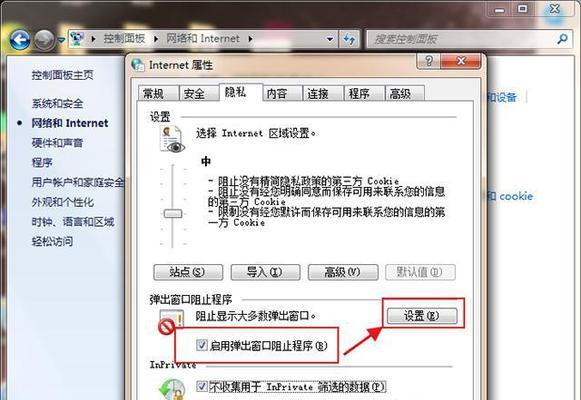The image size is (581, 400).
Task: Open the address bar history dropdown
Action: 329,39
